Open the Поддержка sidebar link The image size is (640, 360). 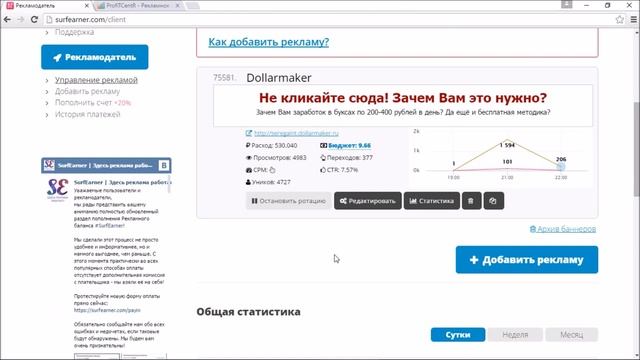[74, 32]
